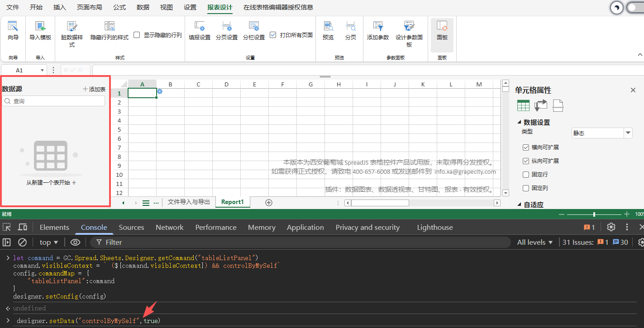Click the 31 Issues counter
Image resolution: width=644 pixels, height=328 pixels.
click(x=595, y=242)
